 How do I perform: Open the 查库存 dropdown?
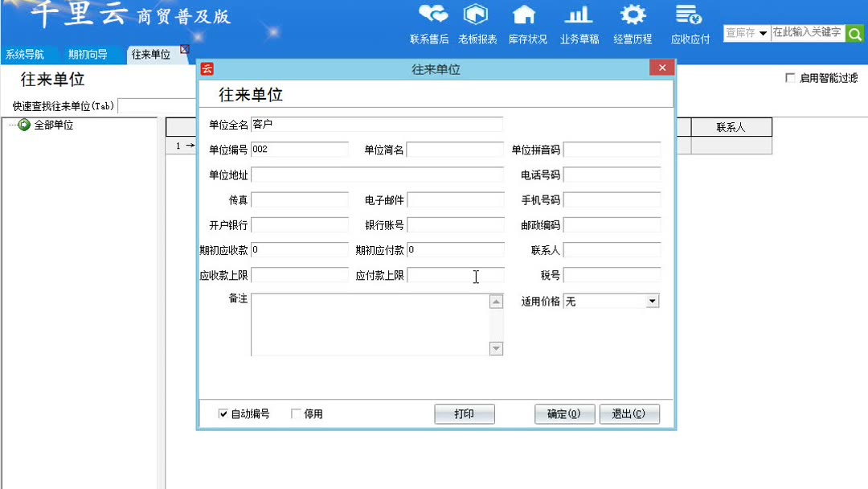(x=764, y=33)
